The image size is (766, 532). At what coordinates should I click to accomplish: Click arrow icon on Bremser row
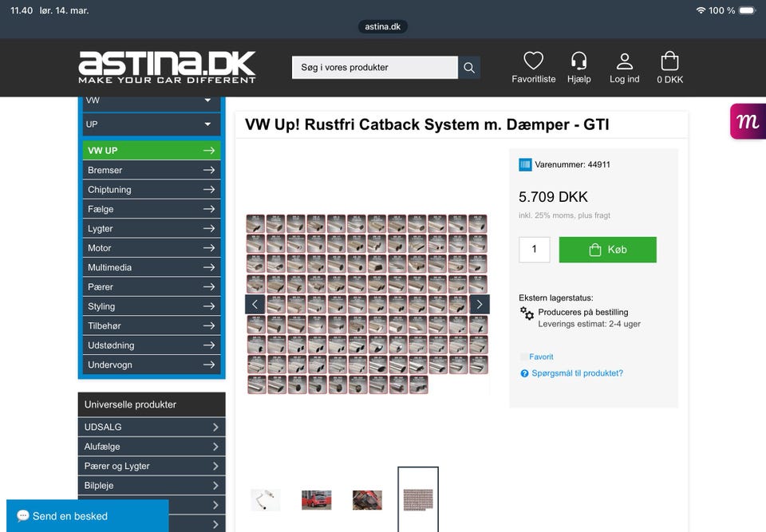pos(209,170)
